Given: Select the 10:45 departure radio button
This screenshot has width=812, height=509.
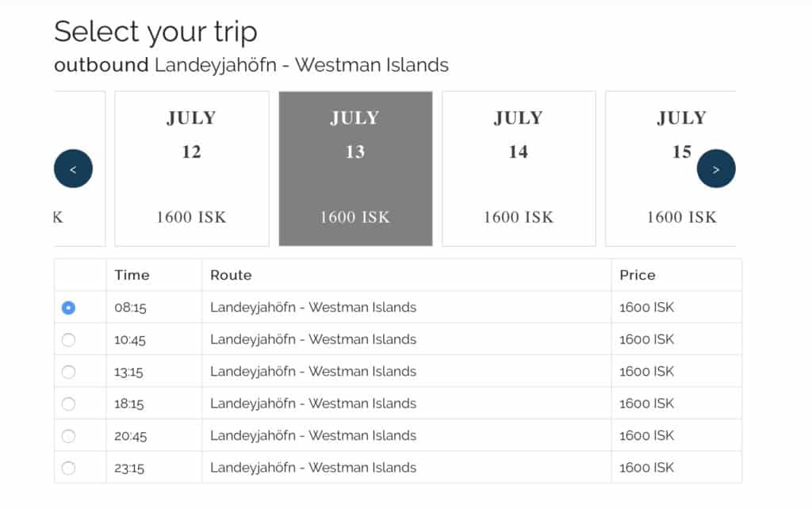Looking at the screenshot, I should [x=68, y=339].
